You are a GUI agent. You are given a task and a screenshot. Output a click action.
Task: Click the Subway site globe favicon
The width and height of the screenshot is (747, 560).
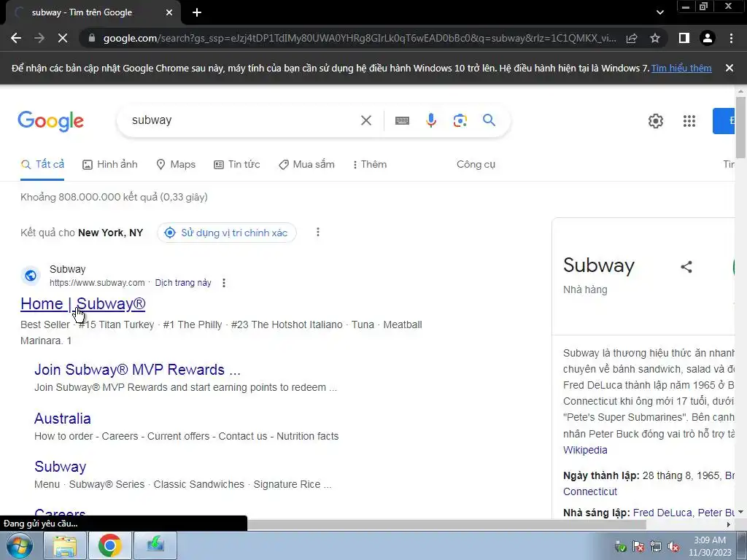[31, 276]
